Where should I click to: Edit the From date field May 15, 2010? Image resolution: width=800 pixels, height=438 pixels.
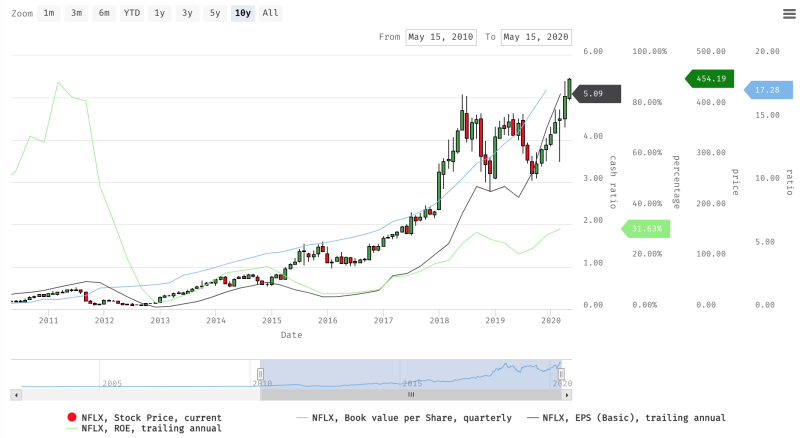pyautogui.click(x=441, y=37)
